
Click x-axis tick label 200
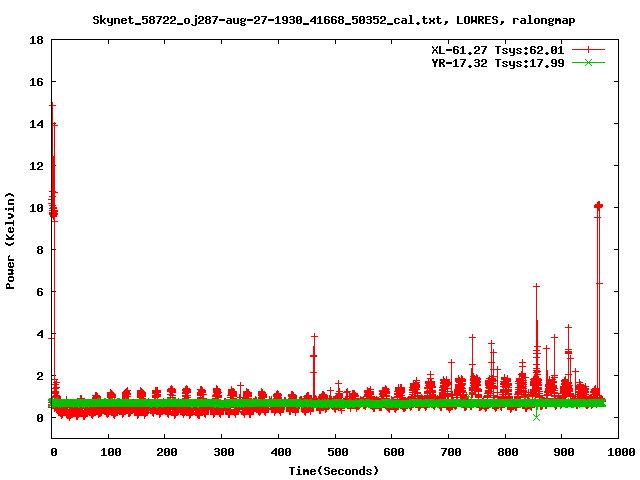[167, 452]
